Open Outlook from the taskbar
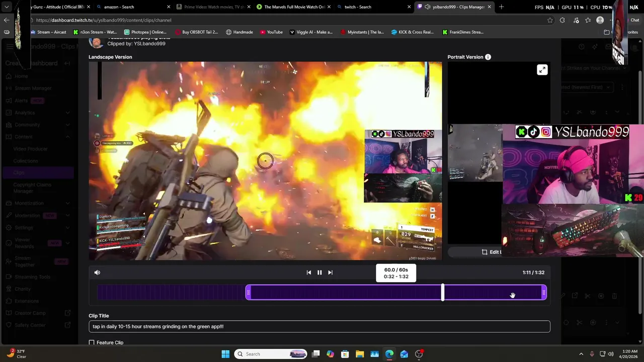Screen dimensions: 644x362 (404, 354)
